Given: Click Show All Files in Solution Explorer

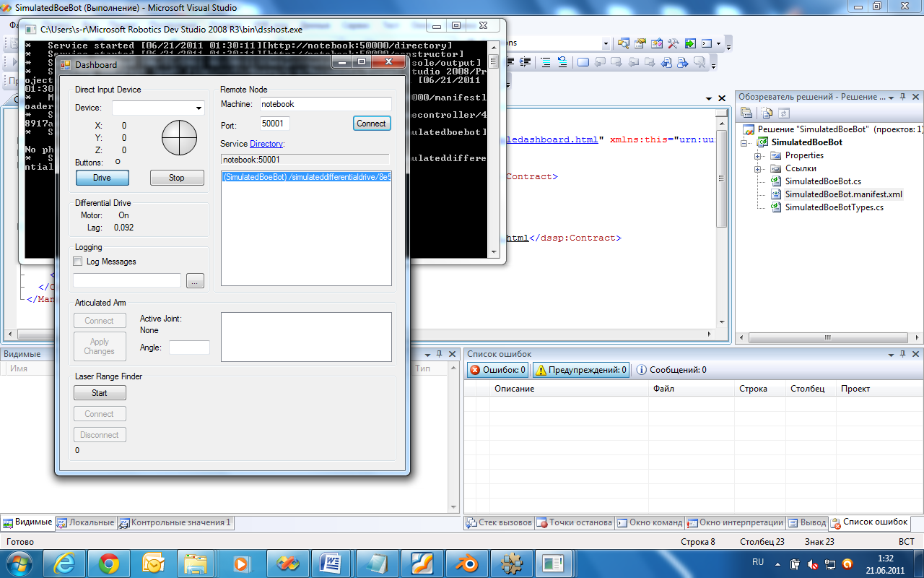Looking at the screenshot, I should [767, 113].
